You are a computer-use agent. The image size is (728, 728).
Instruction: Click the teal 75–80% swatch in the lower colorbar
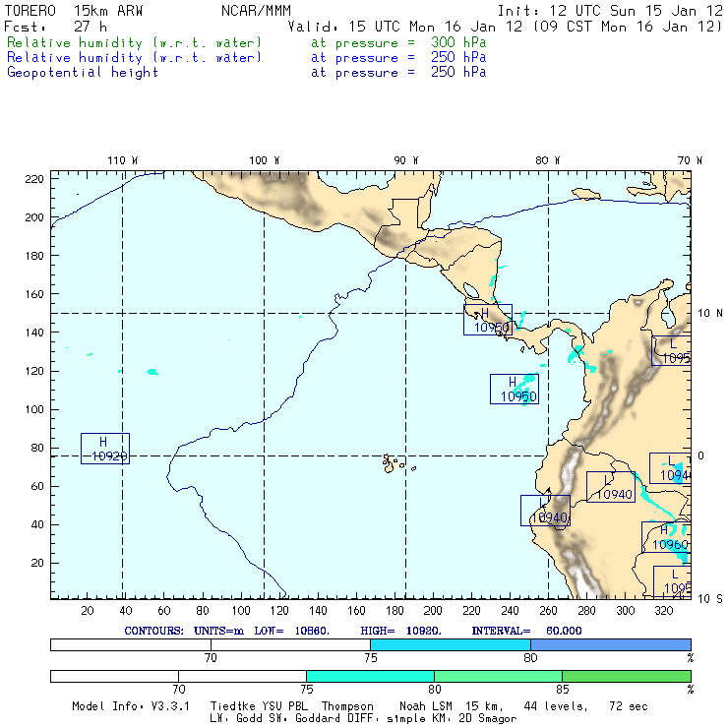point(370,676)
